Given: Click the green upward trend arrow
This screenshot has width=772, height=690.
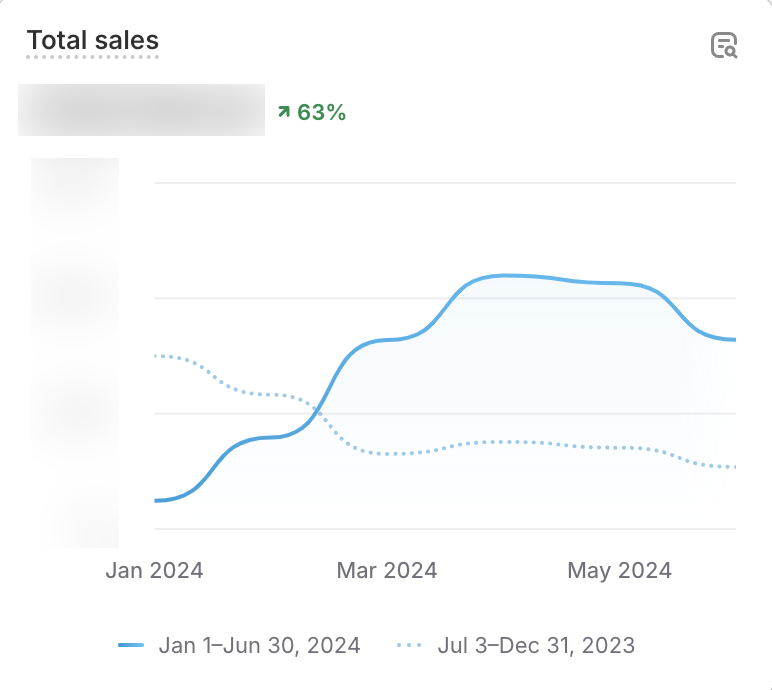Looking at the screenshot, I should [284, 113].
